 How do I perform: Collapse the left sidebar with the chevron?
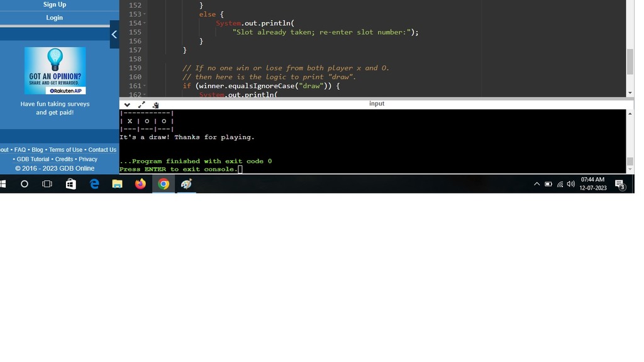pyautogui.click(x=114, y=35)
